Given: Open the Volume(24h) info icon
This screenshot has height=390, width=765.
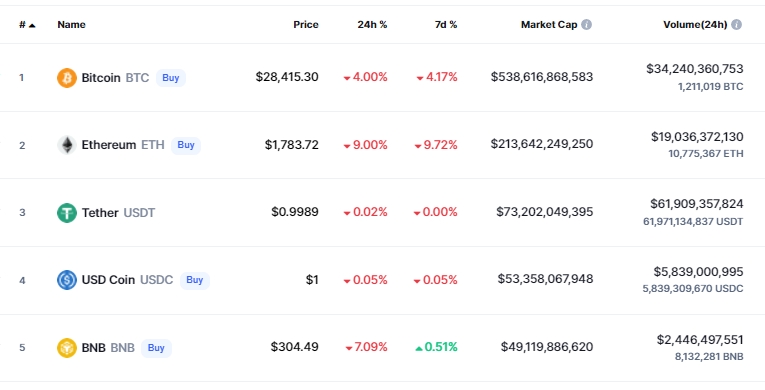Looking at the screenshot, I should point(736,24).
